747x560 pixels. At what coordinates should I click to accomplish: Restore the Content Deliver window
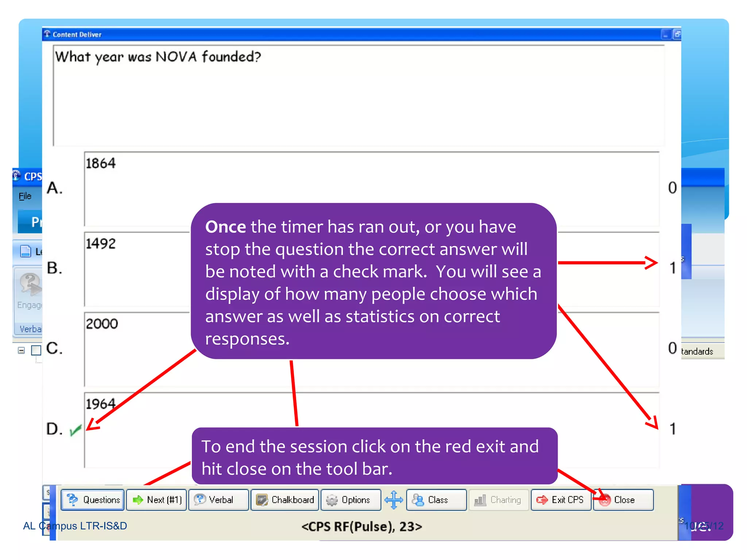pos(677,34)
